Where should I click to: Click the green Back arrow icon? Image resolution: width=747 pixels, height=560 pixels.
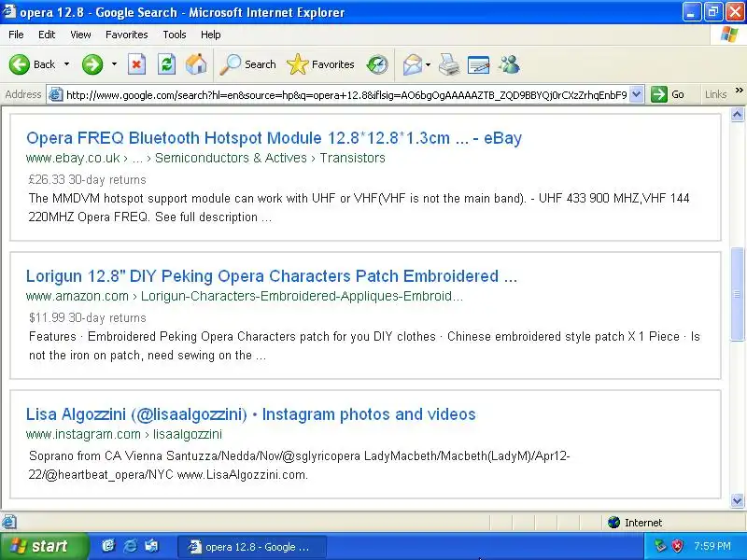20,64
